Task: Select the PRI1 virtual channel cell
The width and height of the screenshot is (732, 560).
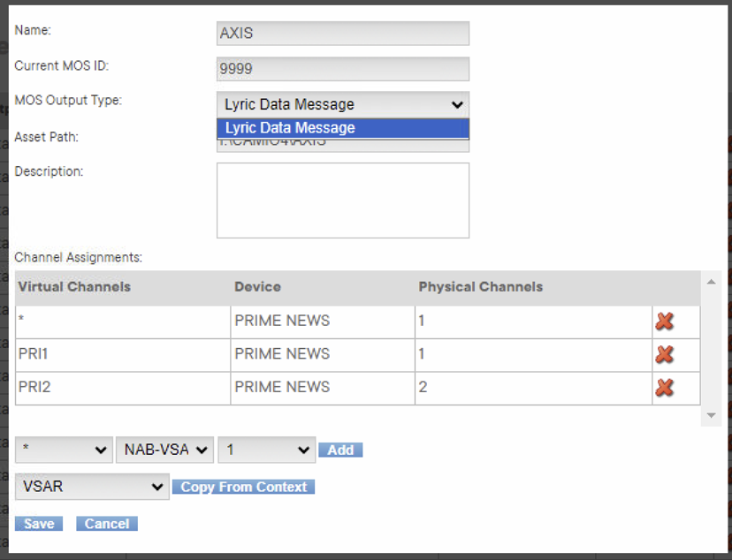Action: [x=122, y=354]
